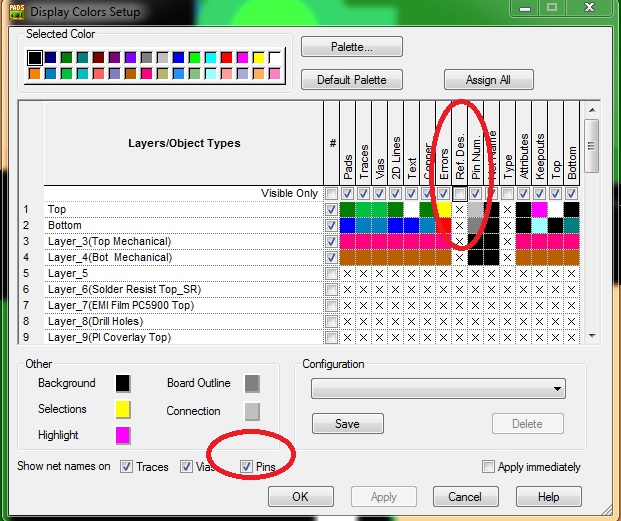Image resolution: width=621 pixels, height=521 pixels.
Task: Restore the Default Palette
Action: click(352, 80)
